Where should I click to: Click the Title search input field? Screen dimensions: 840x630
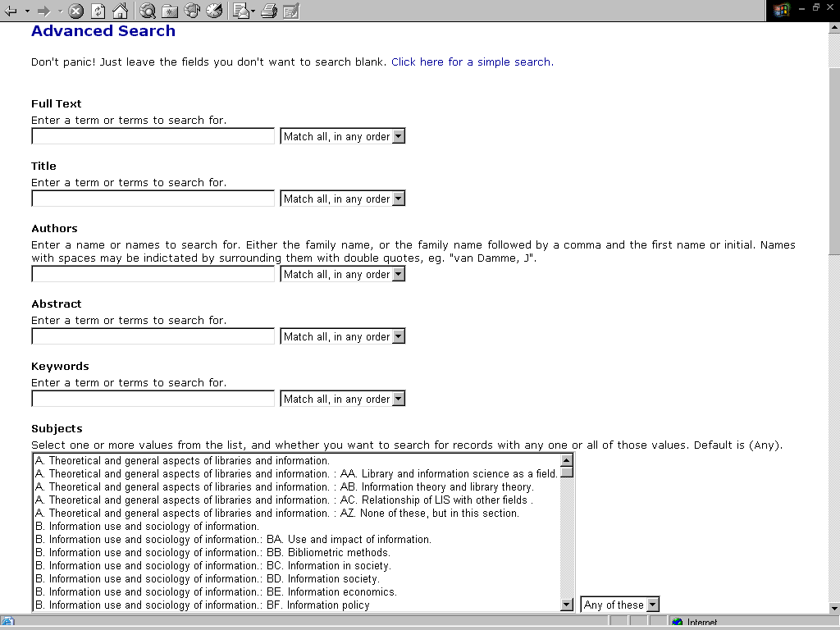pos(153,199)
